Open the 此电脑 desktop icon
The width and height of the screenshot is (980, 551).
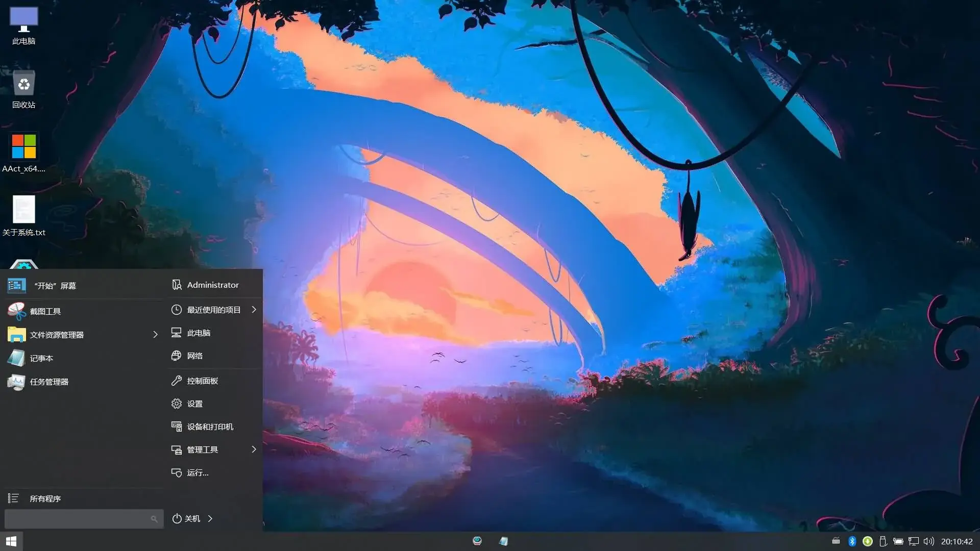coord(23,26)
